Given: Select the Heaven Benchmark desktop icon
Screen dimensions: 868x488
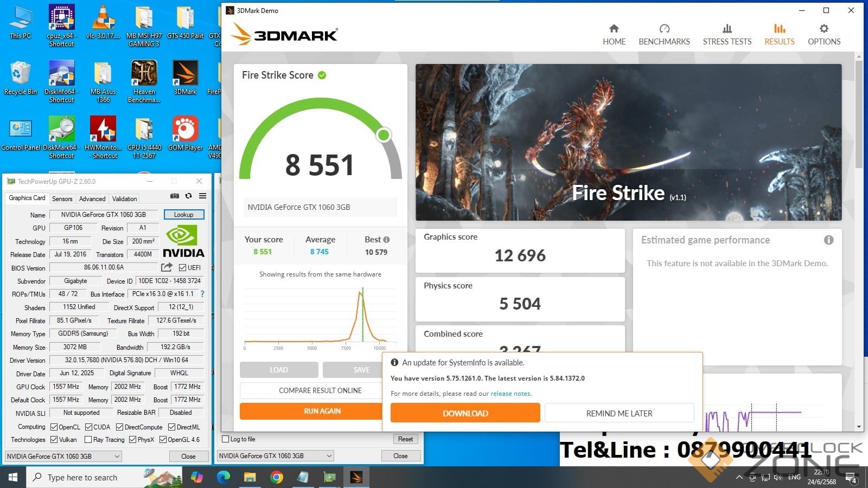Looking at the screenshot, I should pyautogui.click(x=144, y=81).
